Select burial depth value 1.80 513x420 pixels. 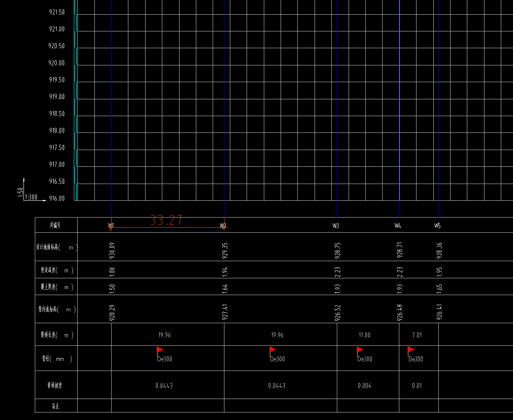click(112, 271)
